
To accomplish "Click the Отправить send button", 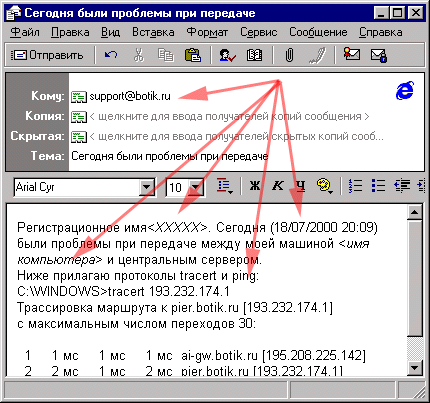I will tap(47, 55).
